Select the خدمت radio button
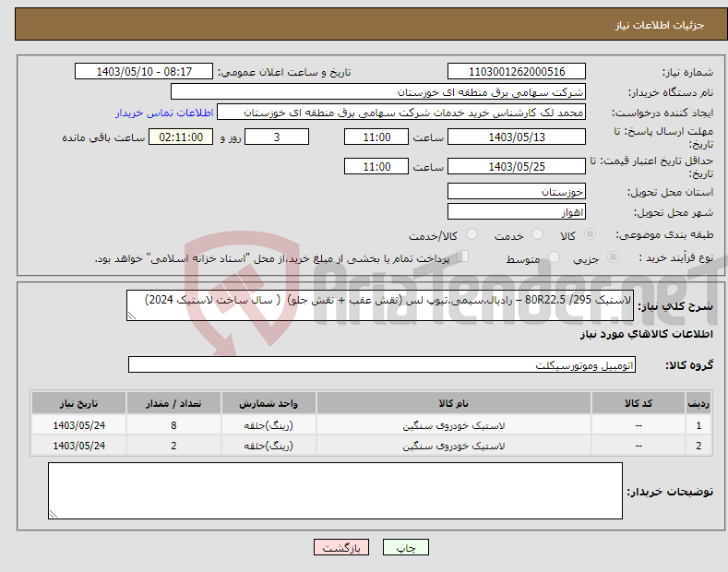Image resolution: width=728 pixels, height=572 pixels. click(537, 234)
